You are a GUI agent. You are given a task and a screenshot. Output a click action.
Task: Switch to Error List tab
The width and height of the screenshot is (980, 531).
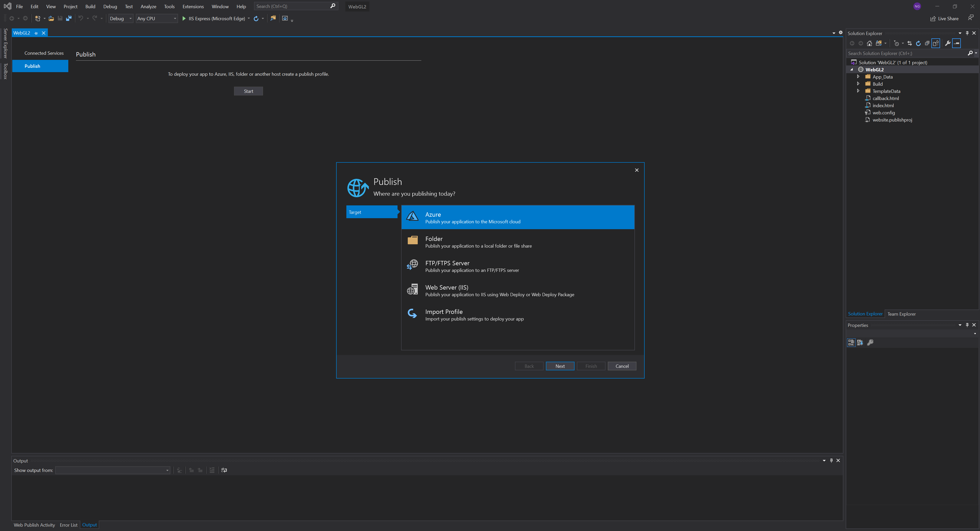tap(69, 525)
